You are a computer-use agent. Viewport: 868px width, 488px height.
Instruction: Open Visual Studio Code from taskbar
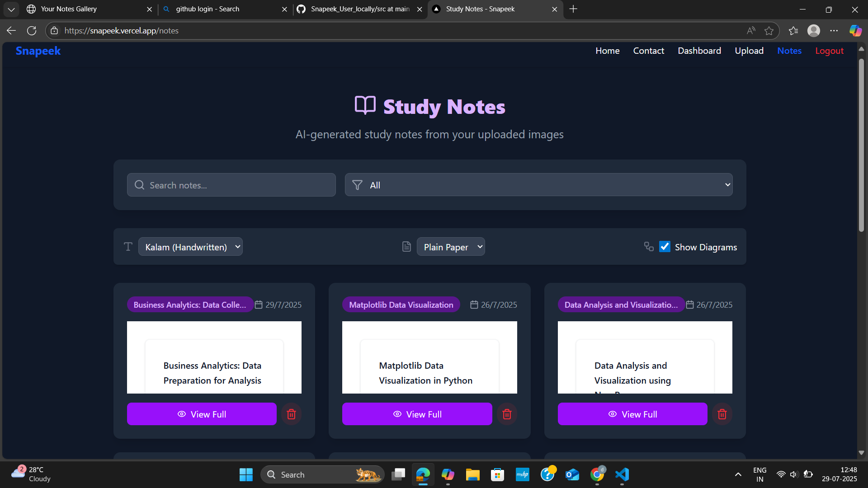[622, 474]
